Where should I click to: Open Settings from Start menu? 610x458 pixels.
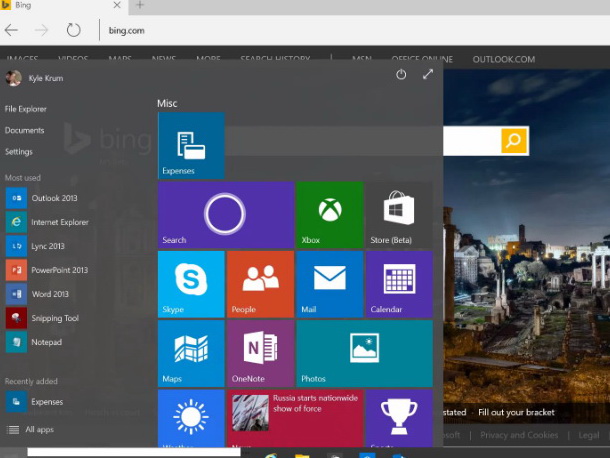point(19,151)
